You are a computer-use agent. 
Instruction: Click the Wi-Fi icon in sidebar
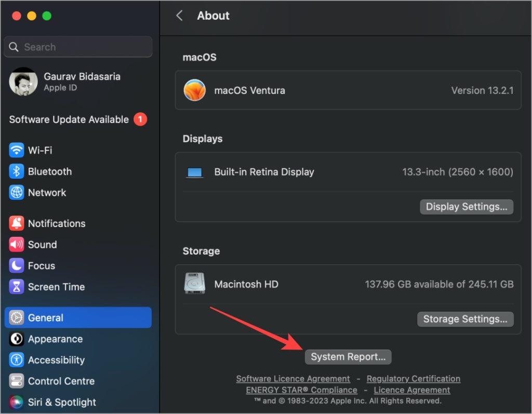click(x=16, y=150)
